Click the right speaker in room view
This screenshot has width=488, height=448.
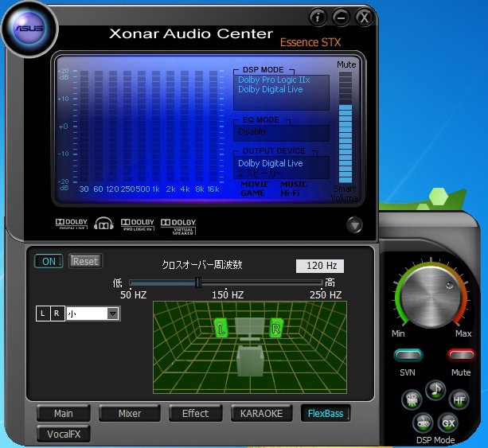click(276, 328)
